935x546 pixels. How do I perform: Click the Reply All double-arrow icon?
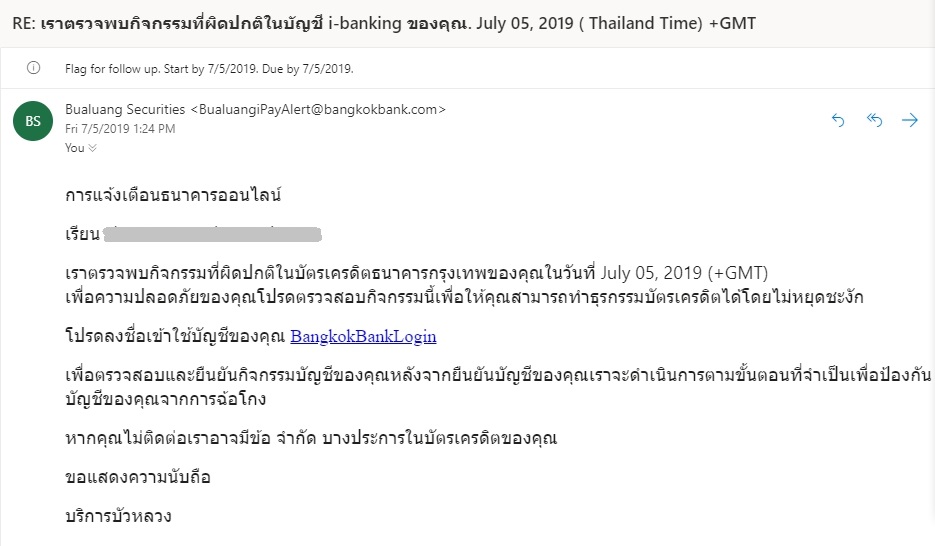874,120
